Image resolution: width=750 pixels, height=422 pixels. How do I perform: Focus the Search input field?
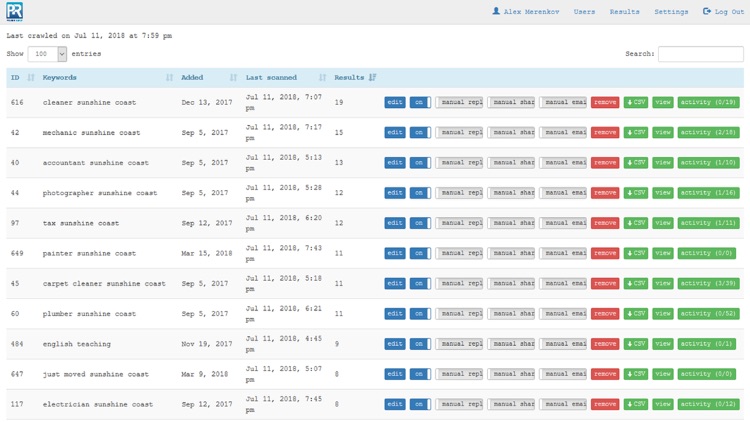[x=701, y=54]
